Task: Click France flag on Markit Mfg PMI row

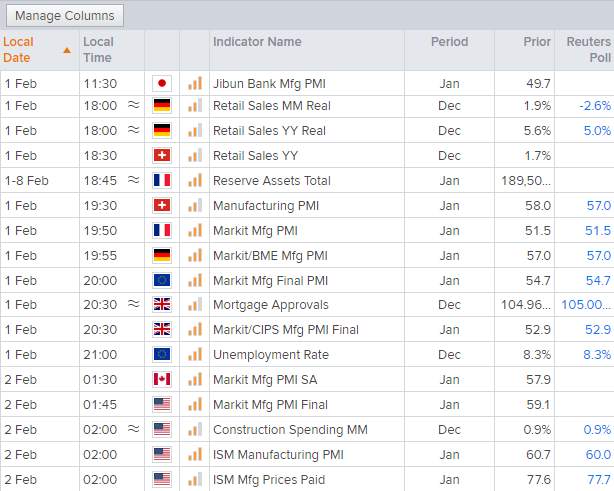Action: coord(162,230)
